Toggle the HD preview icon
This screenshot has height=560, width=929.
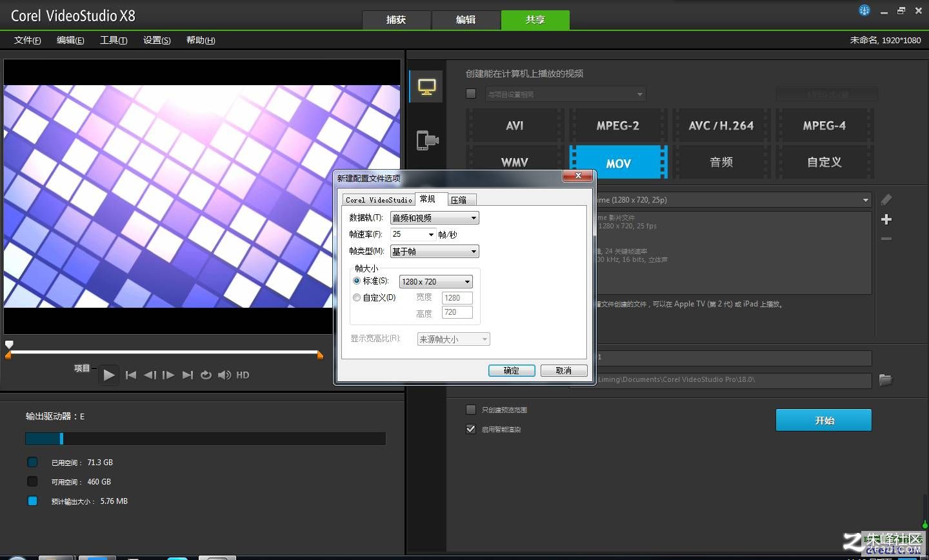[243, 375]
